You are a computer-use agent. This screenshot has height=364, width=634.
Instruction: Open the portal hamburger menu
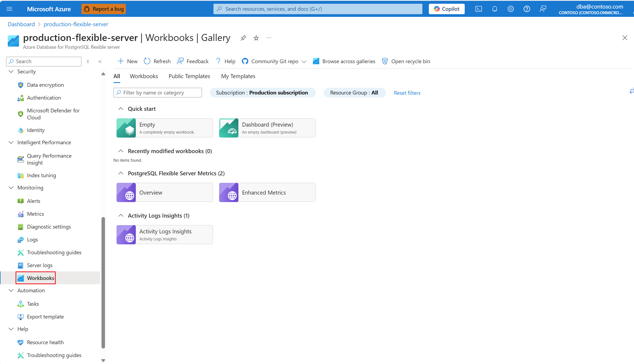(x=9, y=9)
